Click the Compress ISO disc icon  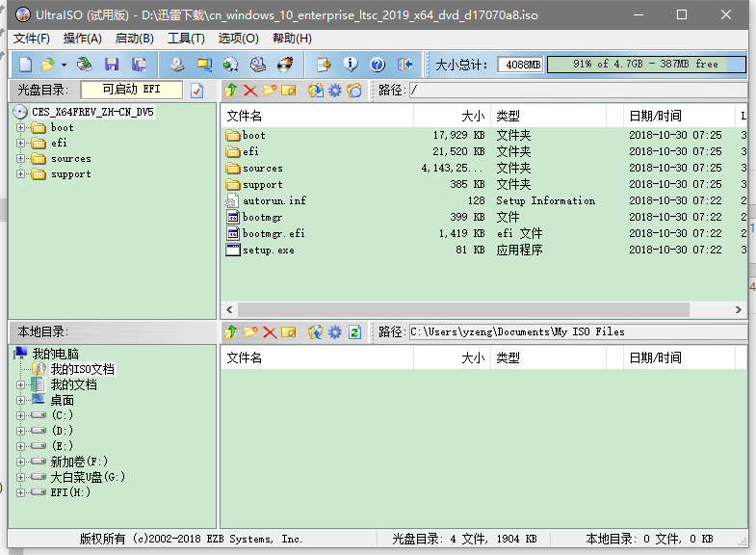[x=231, y=65]
